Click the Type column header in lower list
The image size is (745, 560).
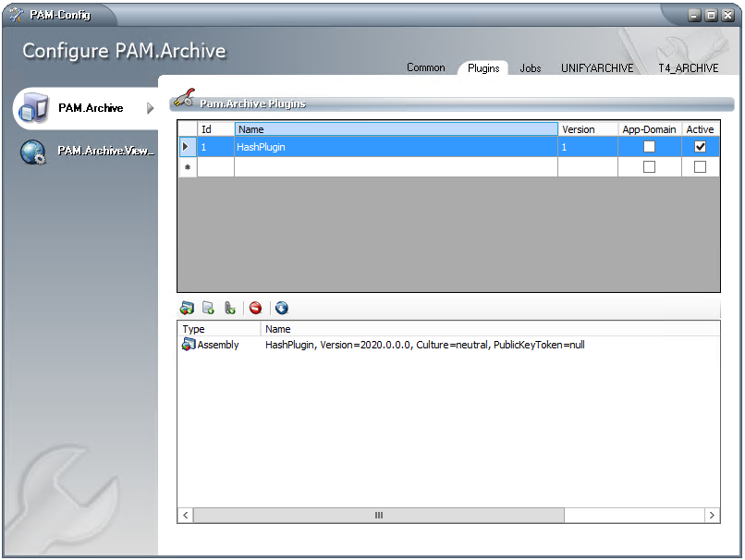[219, 329]
